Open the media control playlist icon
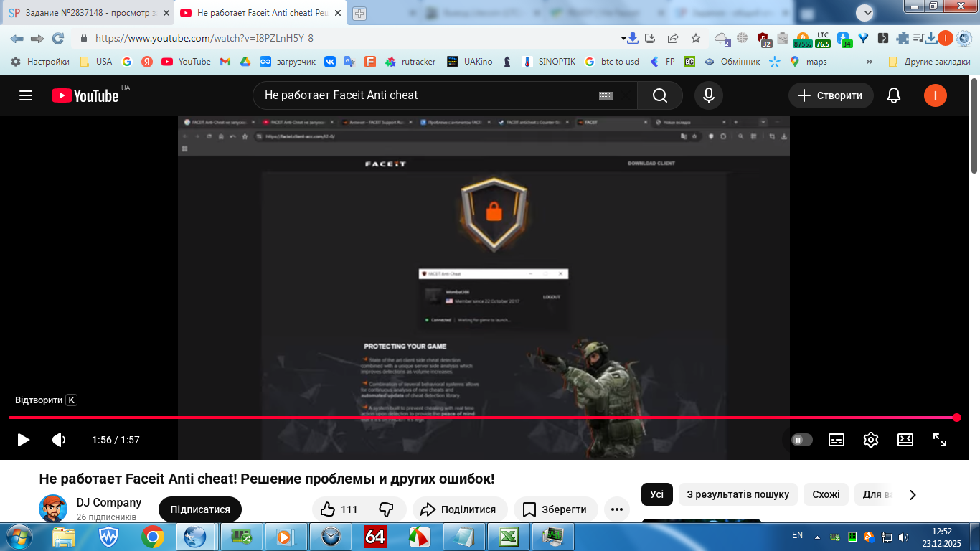The width and height of the screenshot is (980, 551). point(918,39)
